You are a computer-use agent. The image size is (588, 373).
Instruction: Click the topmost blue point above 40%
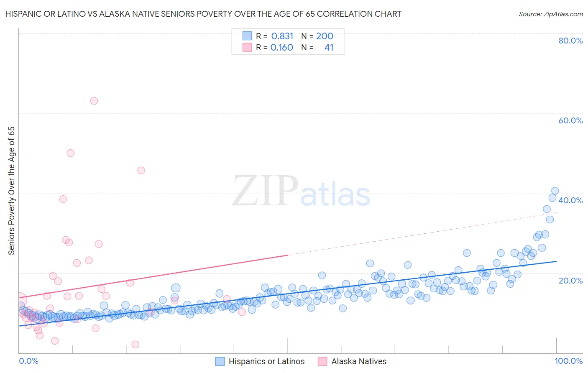(x=555, y=191)
